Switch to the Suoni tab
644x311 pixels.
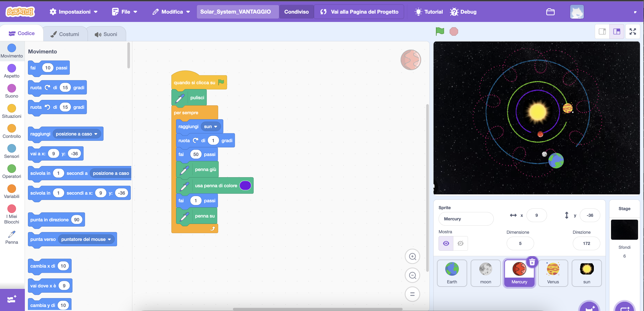click(106, 34)
